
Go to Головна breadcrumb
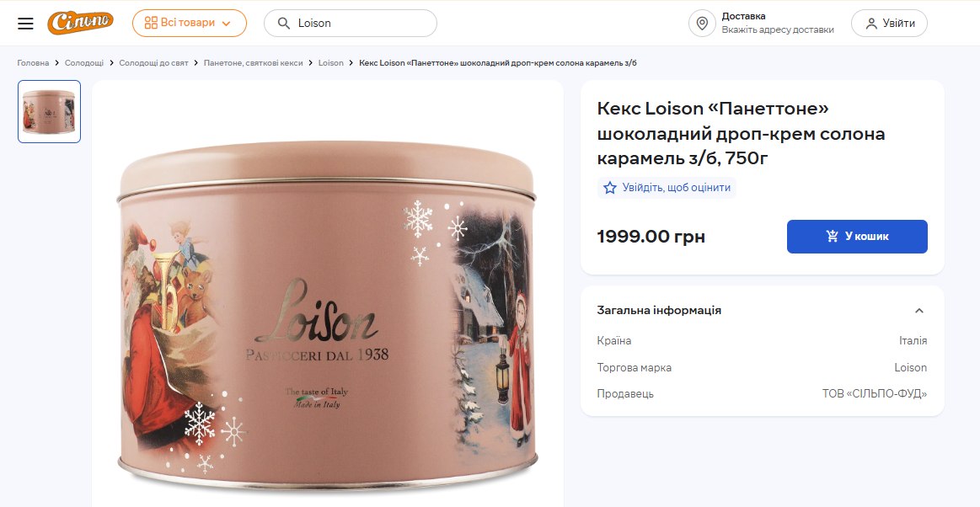tap(33, 63)
